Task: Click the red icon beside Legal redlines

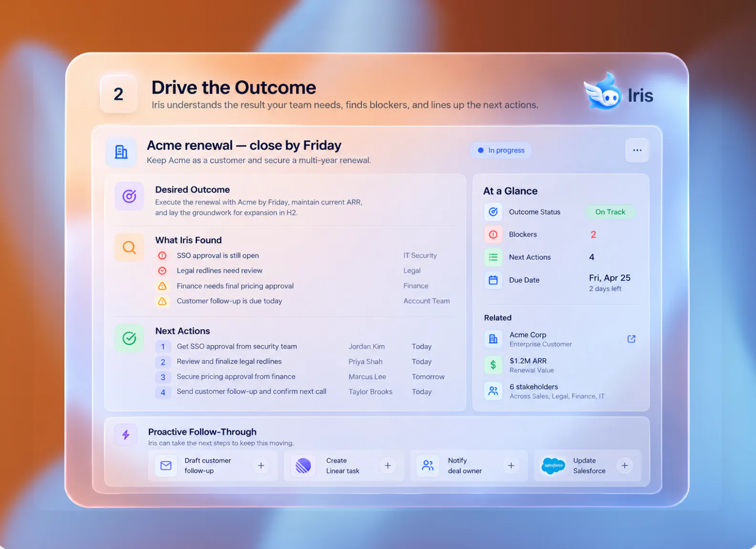Action: tap(162, 271)
